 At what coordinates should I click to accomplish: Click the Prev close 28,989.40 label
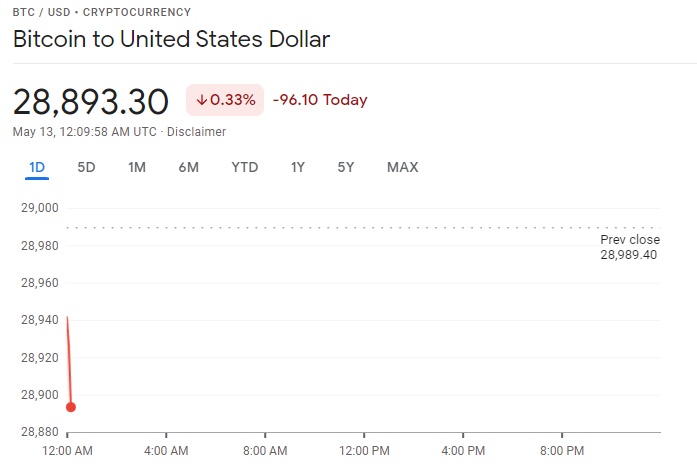[x=628, y=248]
